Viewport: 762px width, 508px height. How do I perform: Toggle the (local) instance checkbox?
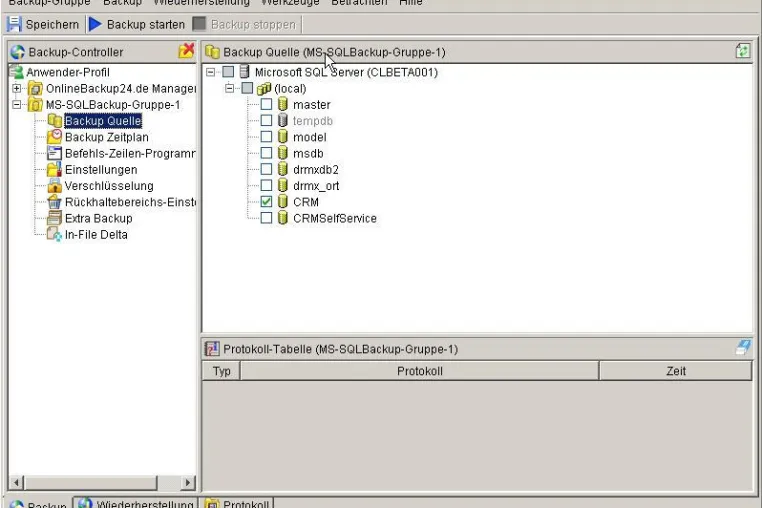point(247,88)
